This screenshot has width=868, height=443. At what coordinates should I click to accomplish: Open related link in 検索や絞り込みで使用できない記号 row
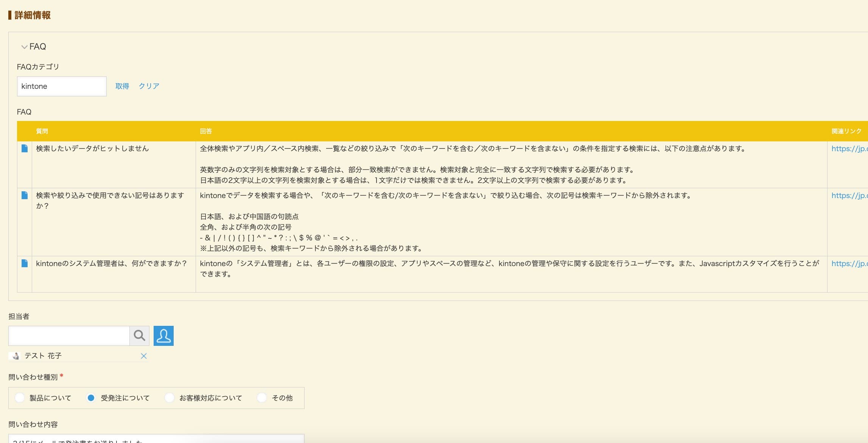849,195
